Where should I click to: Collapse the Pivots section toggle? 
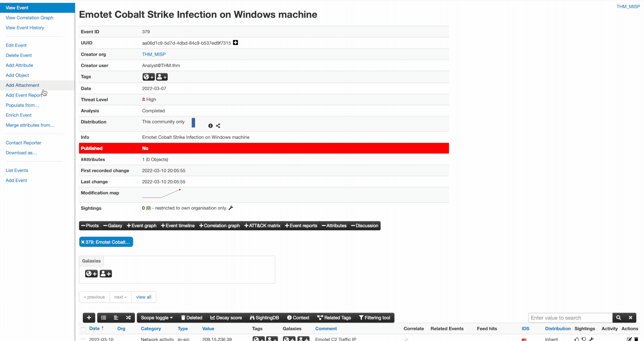click(90, 226)
